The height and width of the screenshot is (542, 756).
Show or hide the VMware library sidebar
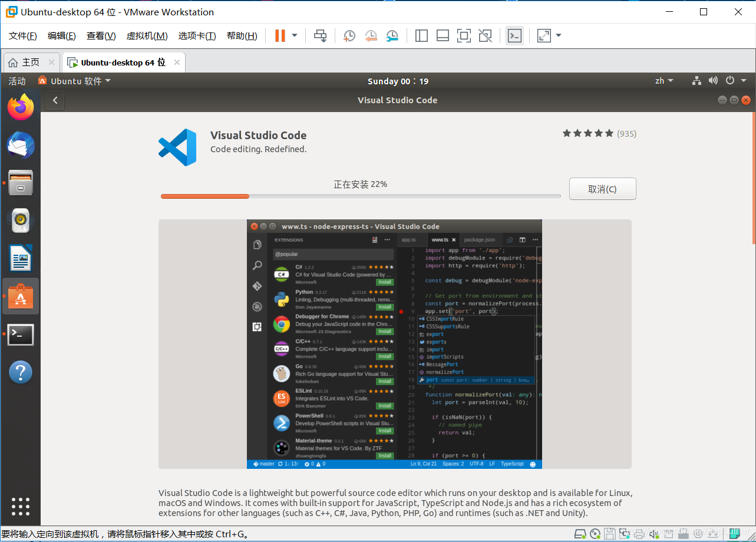point(421,36)
